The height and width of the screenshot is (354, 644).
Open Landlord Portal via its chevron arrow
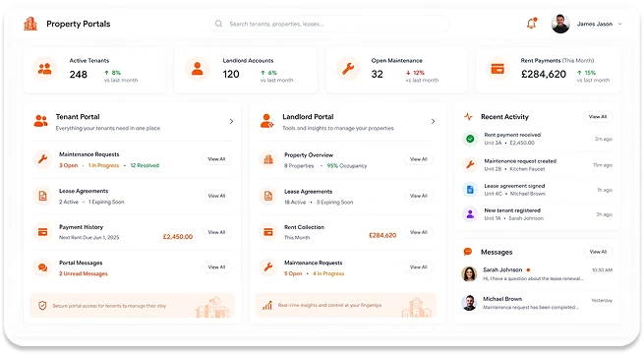433,122
